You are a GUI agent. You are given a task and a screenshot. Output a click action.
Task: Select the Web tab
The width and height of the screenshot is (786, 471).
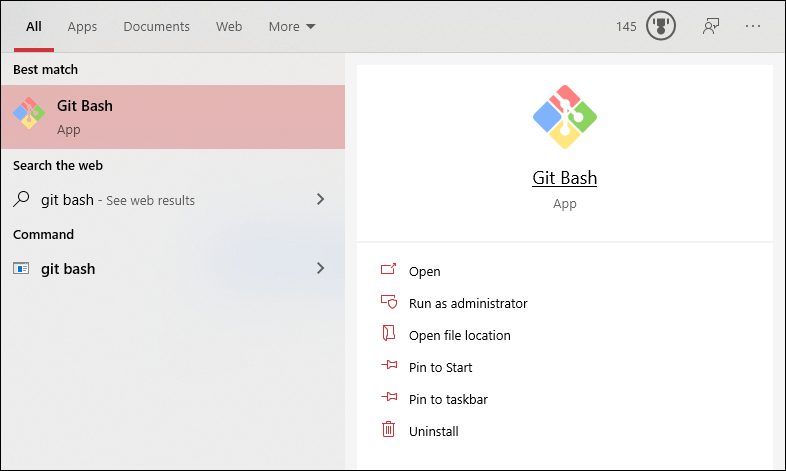click(229, 27)
